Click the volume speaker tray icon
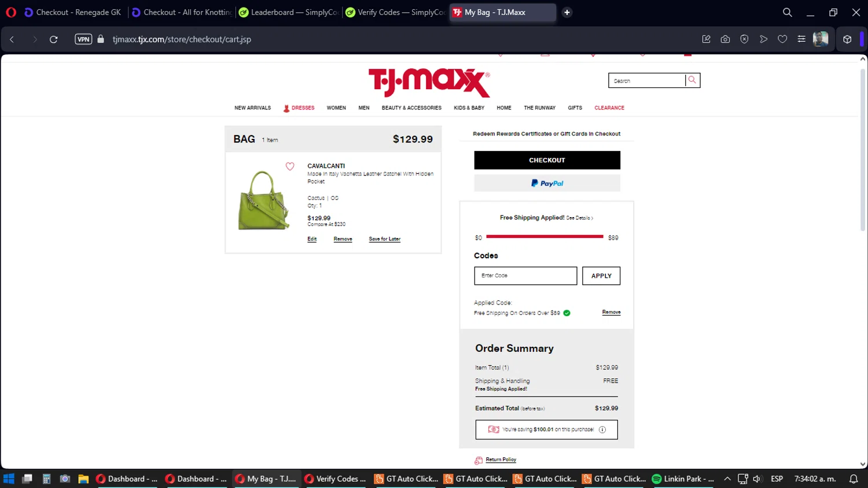The image size is (868, 488). [x=757, y=479]
